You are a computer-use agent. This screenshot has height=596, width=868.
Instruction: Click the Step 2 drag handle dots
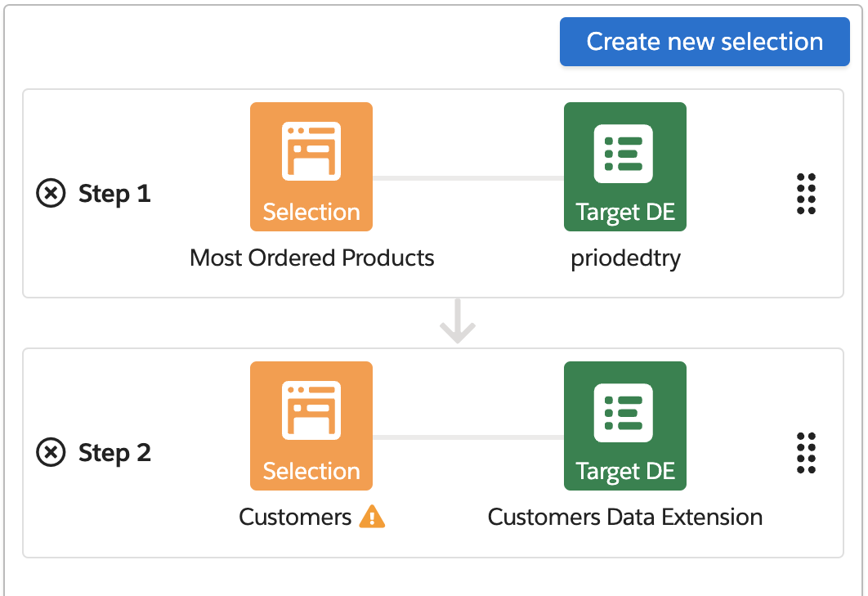pyautogui.click(x=806, y=452)
